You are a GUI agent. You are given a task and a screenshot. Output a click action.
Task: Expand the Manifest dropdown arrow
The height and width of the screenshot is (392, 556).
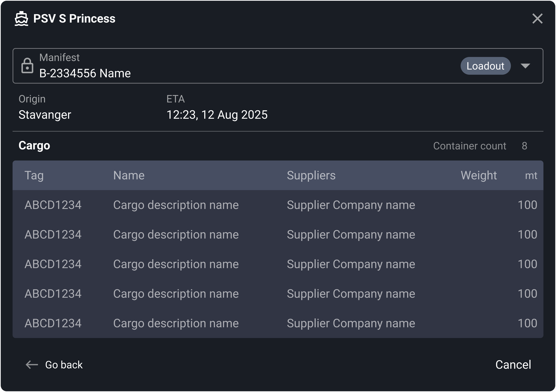525,66
